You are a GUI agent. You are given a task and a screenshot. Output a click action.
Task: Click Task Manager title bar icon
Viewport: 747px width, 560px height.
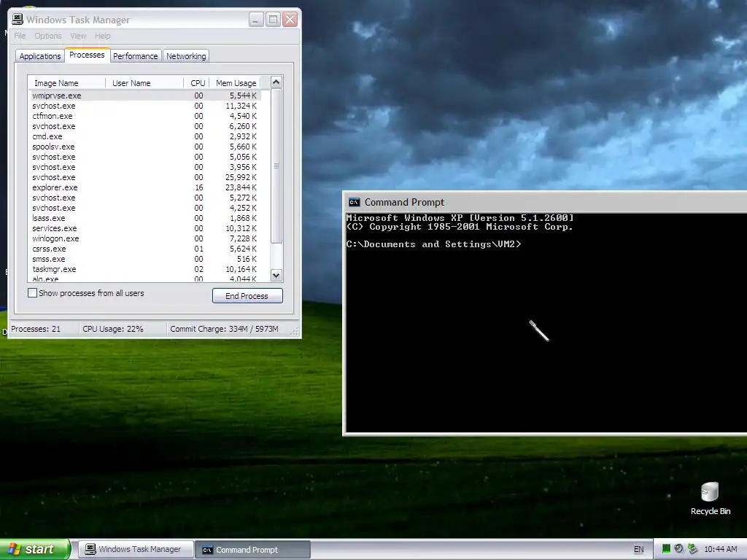pyautogui.click(x=18, y=19)
